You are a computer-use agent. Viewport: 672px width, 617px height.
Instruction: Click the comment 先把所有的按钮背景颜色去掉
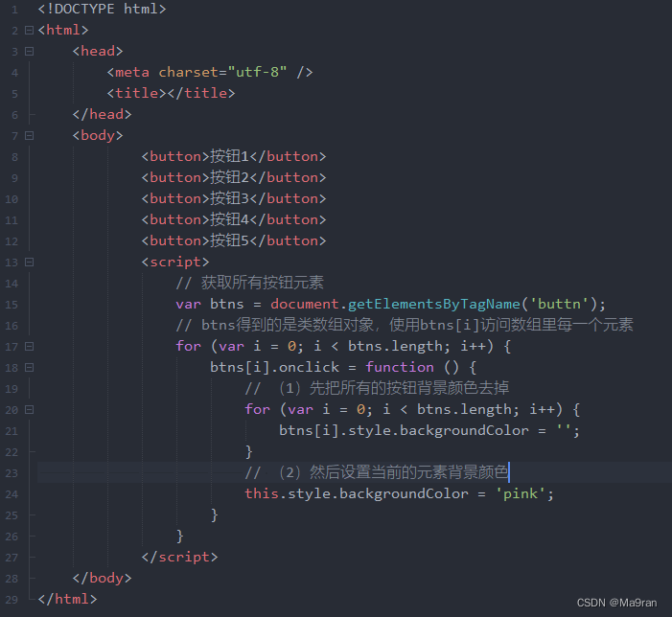[377, 388]
